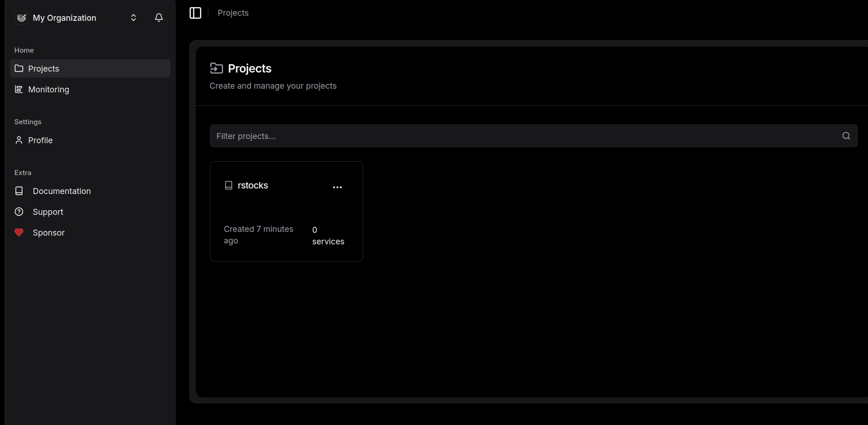Open the rstocks three-dot options menu
Viewport: 868px width, 425px height.
tap(337, 187)
